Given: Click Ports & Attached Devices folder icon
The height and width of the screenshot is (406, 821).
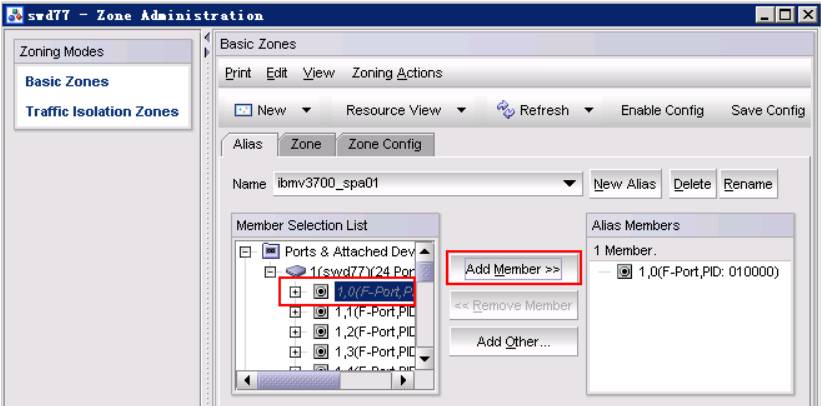Looking at the screenshot, I should [271, 251].
